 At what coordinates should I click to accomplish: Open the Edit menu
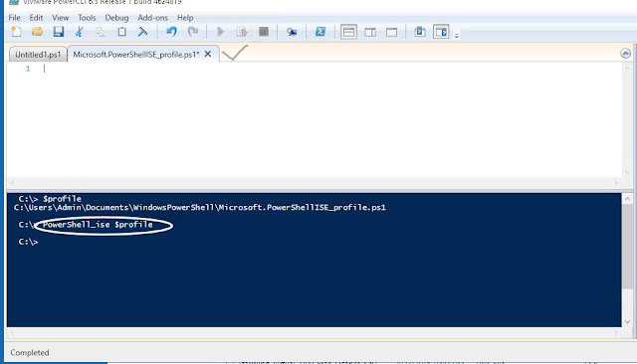36,18
